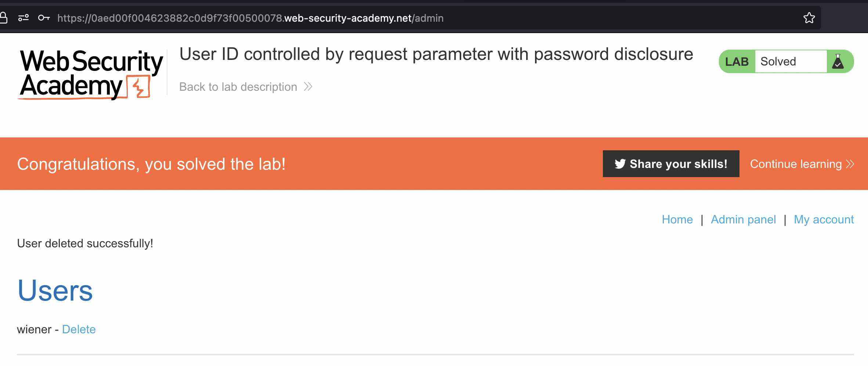Click the chevrons after Continue learning
Image resolution: width=868 pixels, height=366 pixels.
point(850,164)
